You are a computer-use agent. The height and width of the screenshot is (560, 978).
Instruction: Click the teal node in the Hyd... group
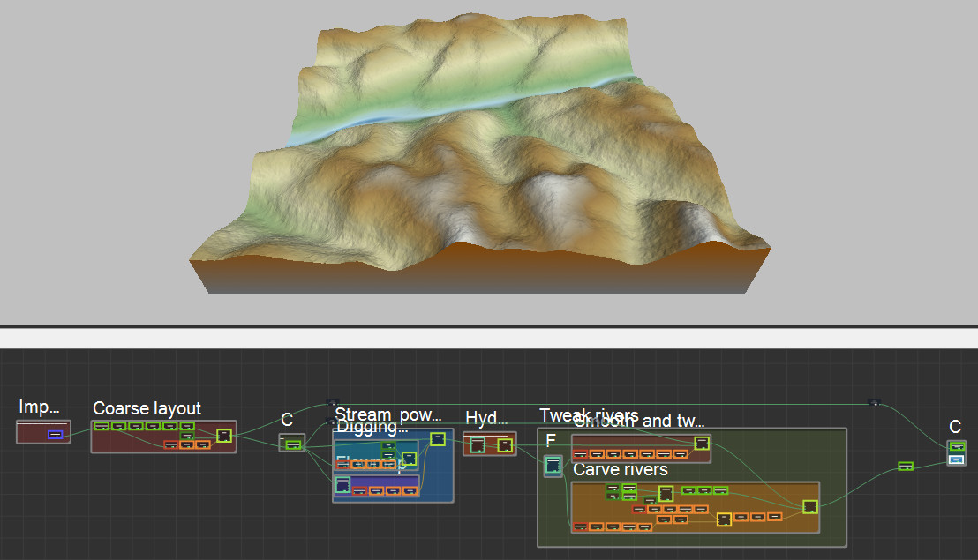pyautogui.click(x=477, y=445)
